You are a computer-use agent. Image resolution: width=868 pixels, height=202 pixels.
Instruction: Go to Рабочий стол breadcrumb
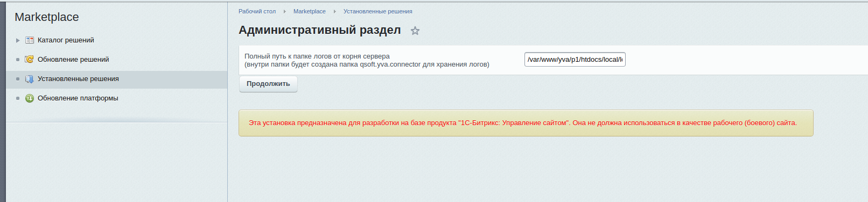[257, 11]
